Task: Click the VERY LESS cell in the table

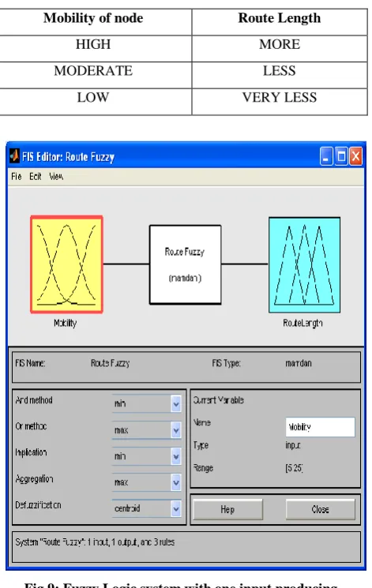Action: (x=280, y=97)
